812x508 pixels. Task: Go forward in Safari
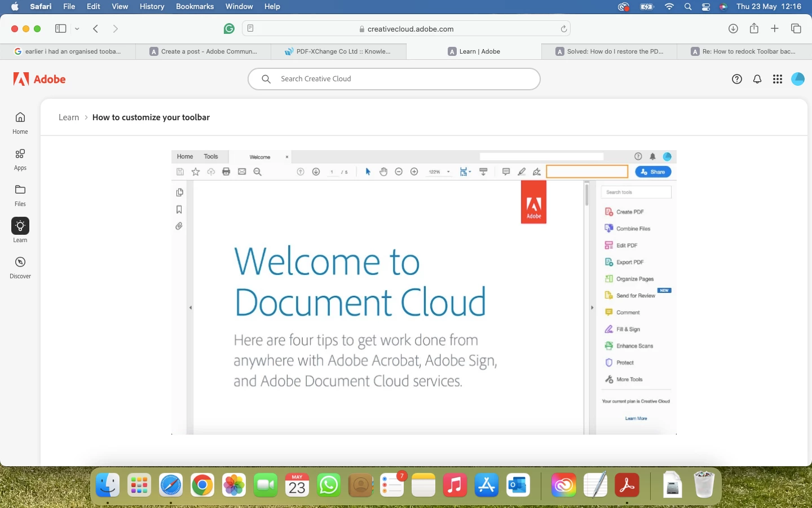coord(116,28)
